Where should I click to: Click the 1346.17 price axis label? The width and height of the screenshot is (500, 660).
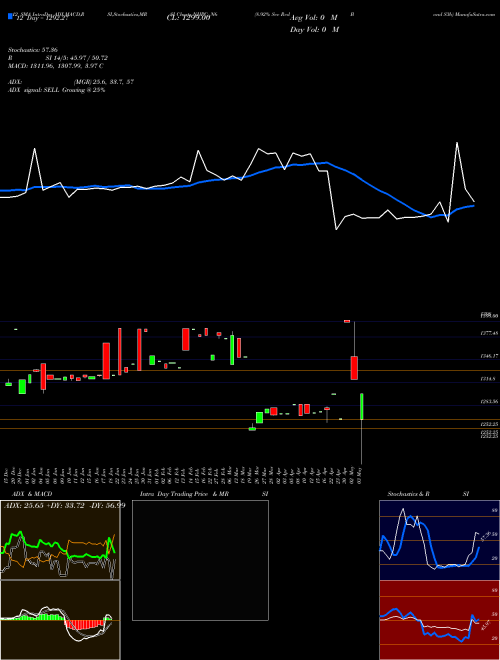click(489, 356)
